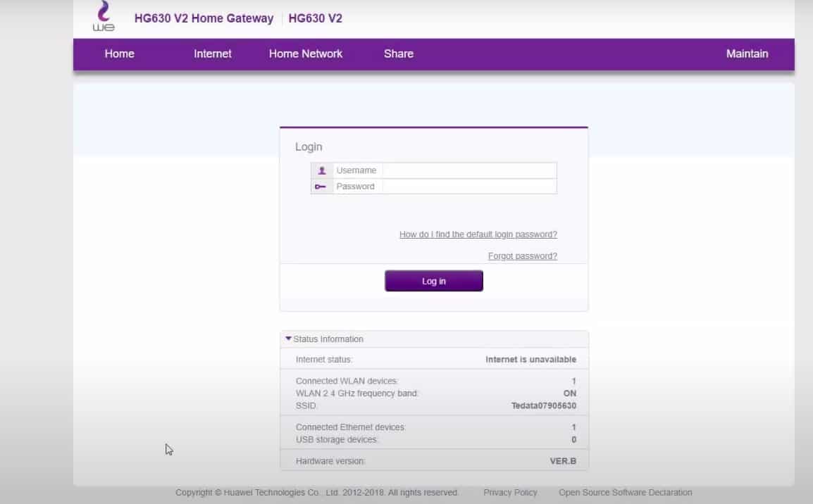Click the username person icon

pyautogui.click(x=321, y=170)
